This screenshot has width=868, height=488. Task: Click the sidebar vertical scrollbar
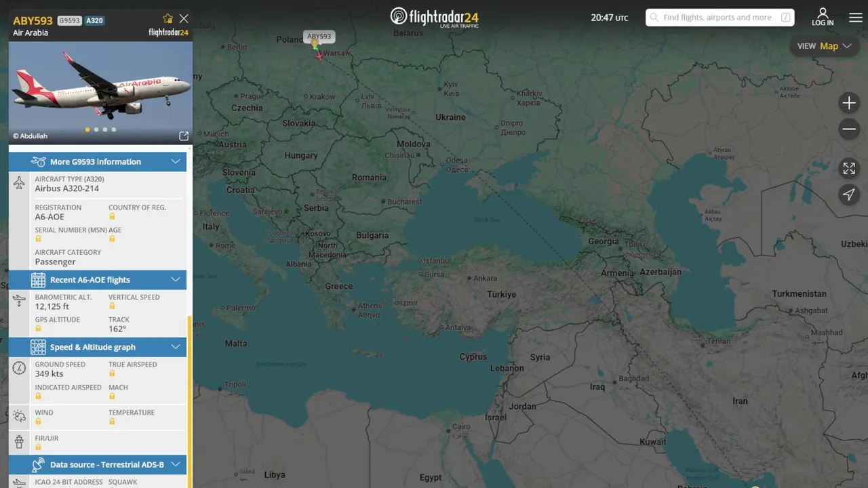point(190,401)
